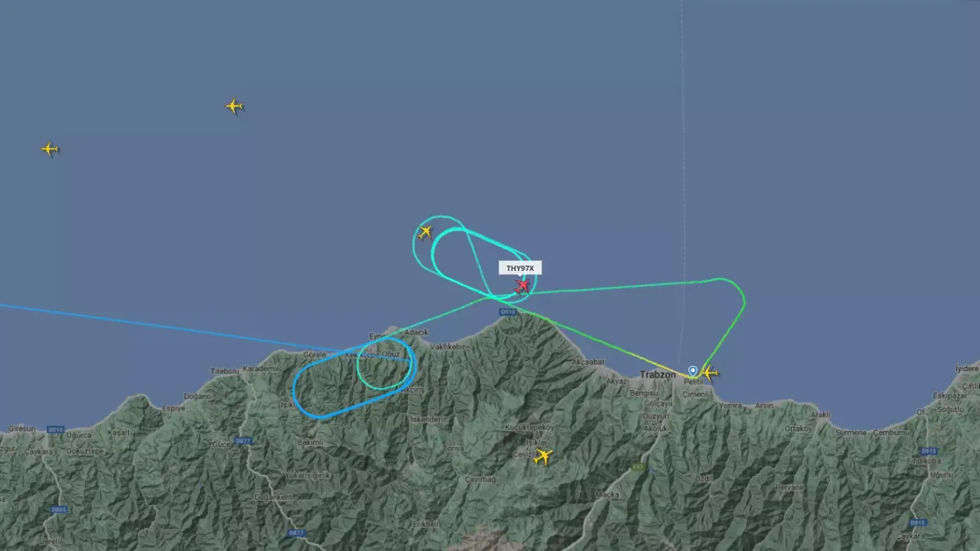980x551 pixels.
Task: Select the yellow plane near Cevizlik
Action: [x=543, y=457]
